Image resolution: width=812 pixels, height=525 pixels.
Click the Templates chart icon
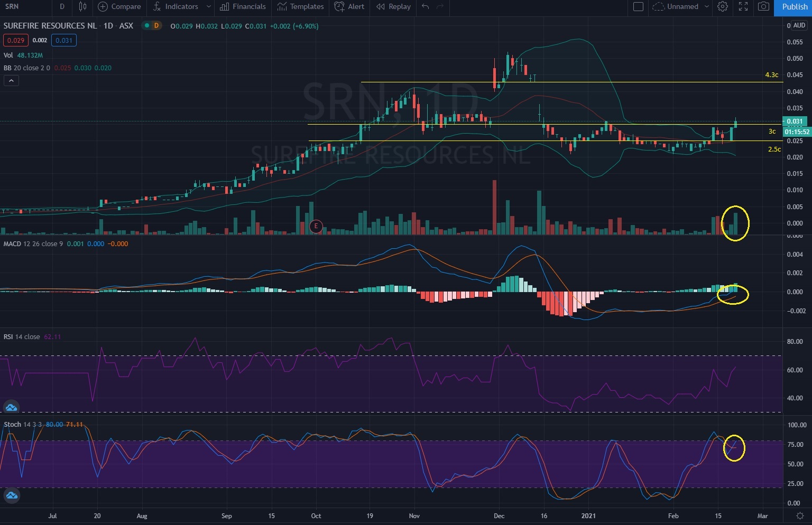[282, 6]
